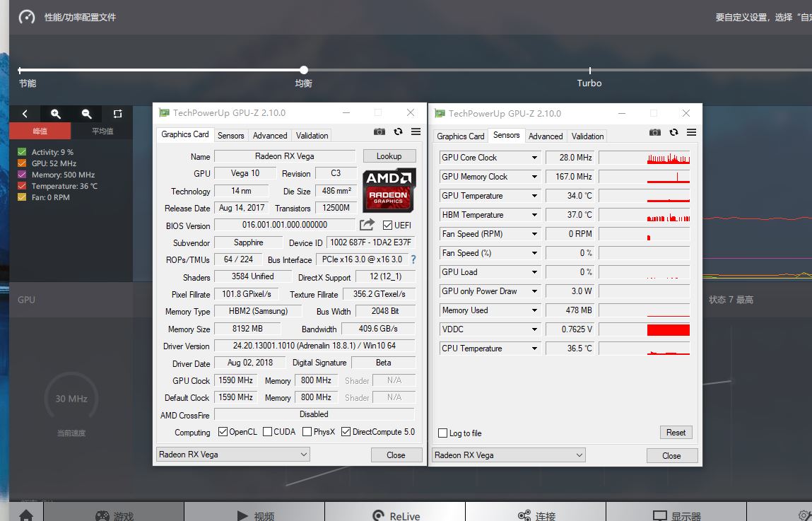
Task: Open the hamburger menu in left GPU-Z window
Action: point(416,132)
